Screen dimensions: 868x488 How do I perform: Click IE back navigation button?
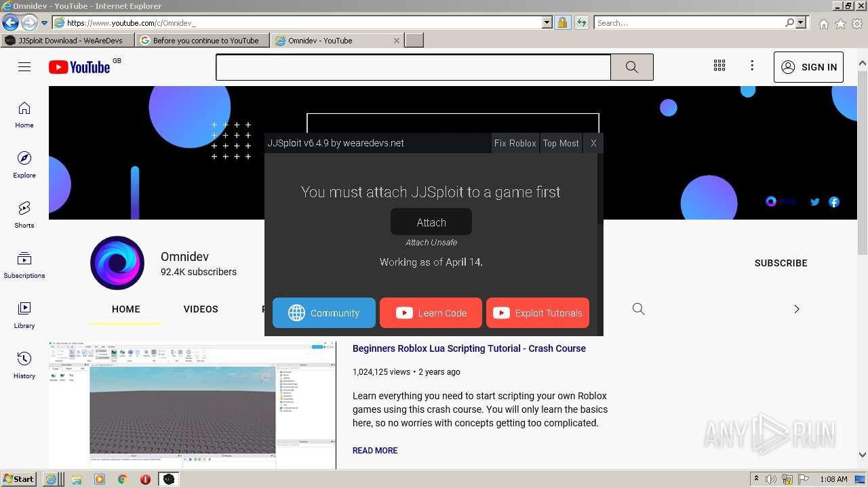pyautogui.click(x=10, y=22)
